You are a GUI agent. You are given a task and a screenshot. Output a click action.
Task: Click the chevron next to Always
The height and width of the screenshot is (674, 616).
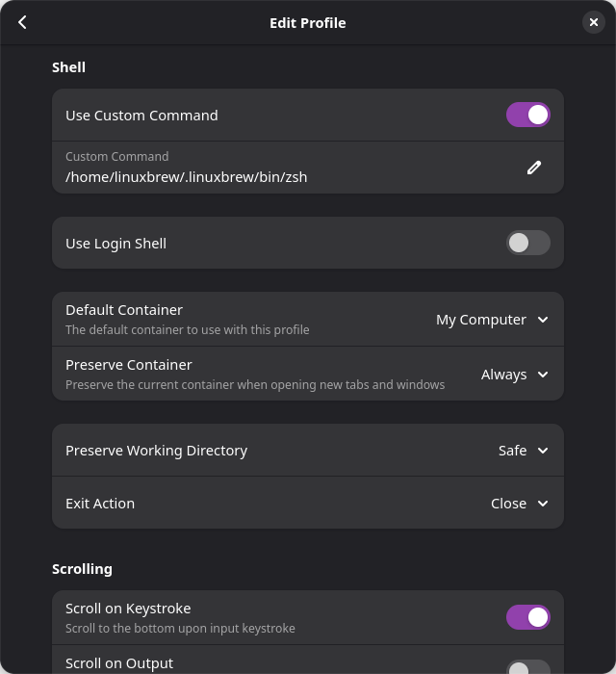coord(543,375)
